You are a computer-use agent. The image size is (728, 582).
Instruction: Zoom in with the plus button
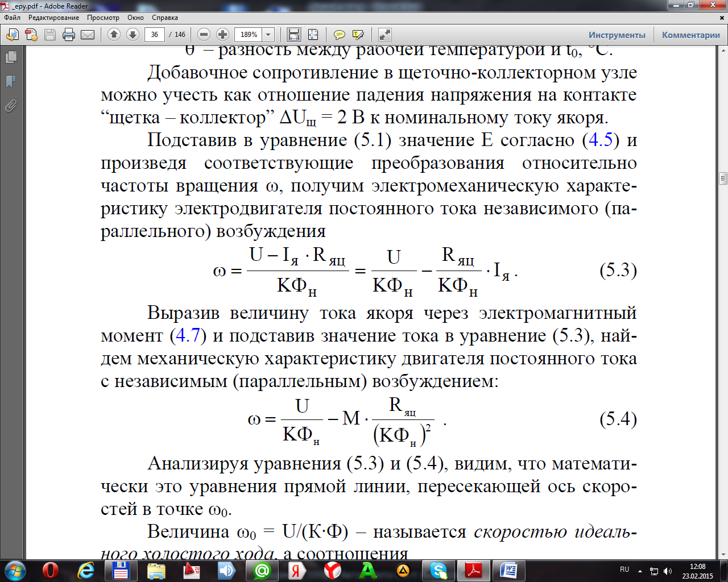point(223,35)
